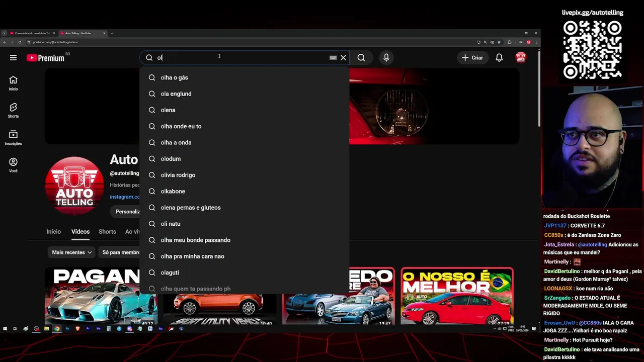Click the Auto Telling channel avatar
644x362 pixels.
click(x=74, y=186)
